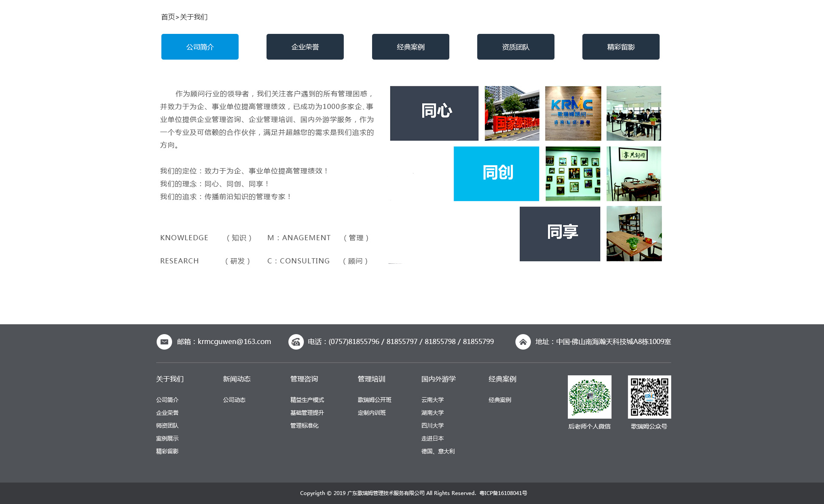
Task: Click the KRMC logo wall photo
Action: [573, 113]
